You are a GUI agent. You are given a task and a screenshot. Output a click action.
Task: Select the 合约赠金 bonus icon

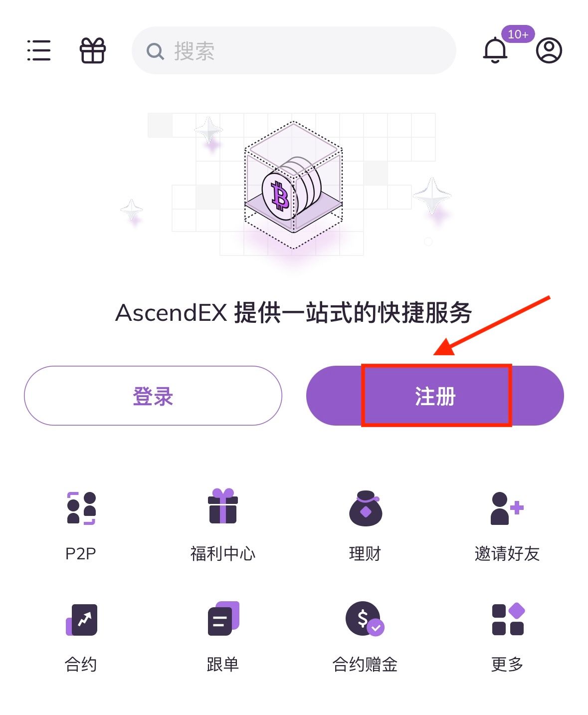[x=365, y=619]
